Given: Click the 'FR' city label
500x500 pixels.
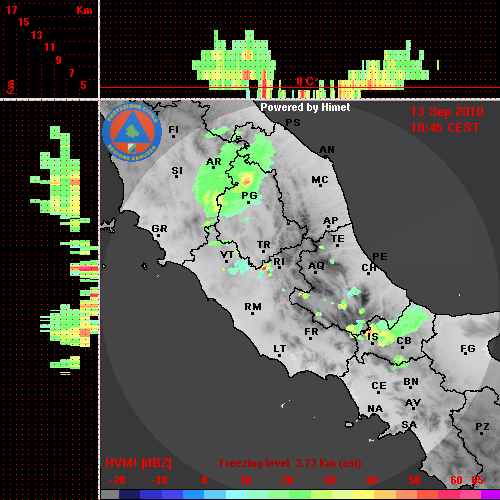Looking at the screenshot, I should [311, 332].
